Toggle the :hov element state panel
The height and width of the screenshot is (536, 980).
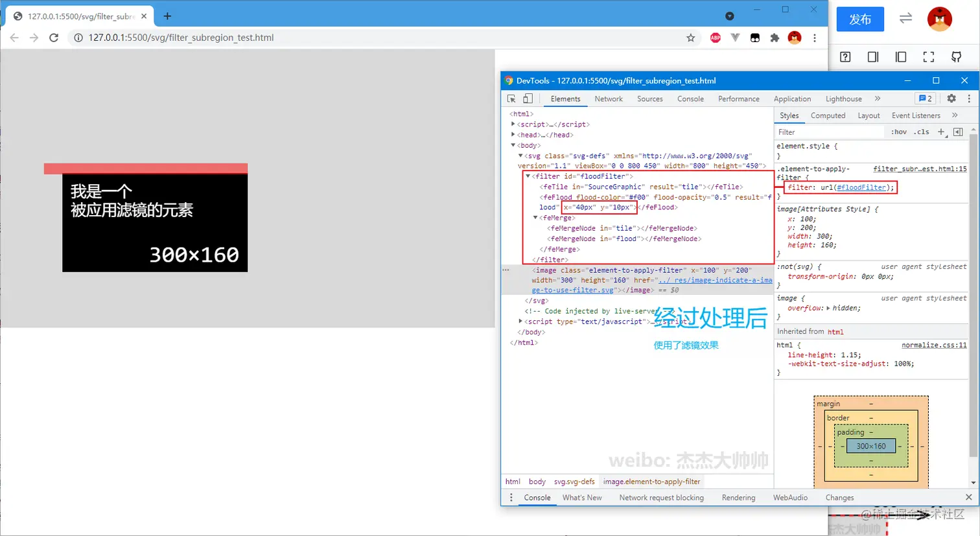click(899, 132)
